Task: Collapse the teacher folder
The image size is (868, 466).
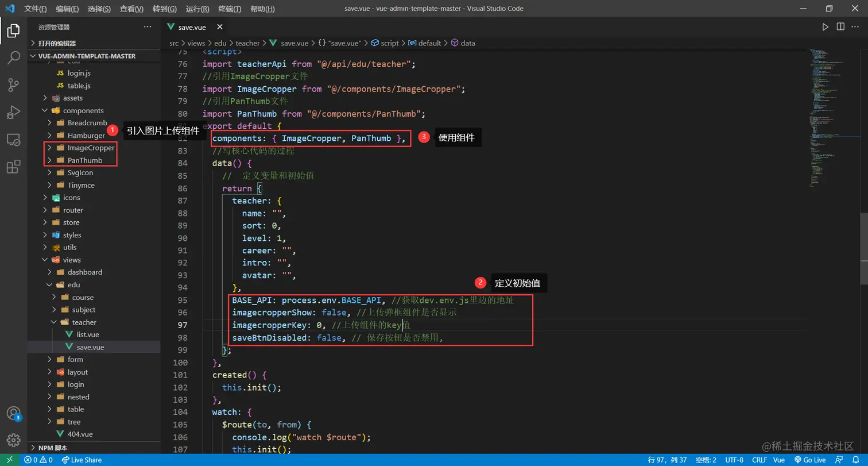Action: point(94,322)
